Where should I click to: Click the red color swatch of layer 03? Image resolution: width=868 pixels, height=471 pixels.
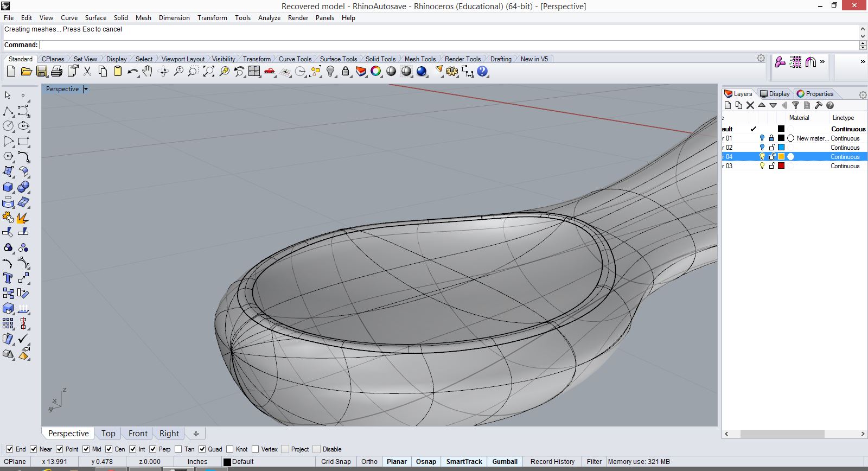pos(781,166)
